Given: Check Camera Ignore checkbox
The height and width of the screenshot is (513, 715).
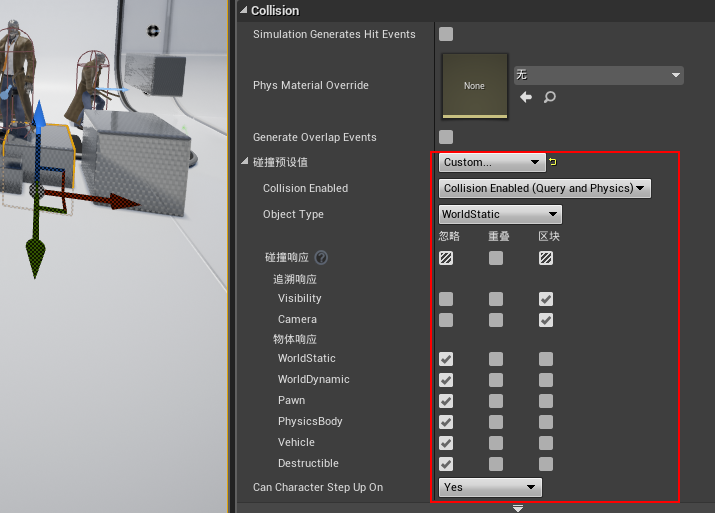Looking at the screenshot, I should tap(446, 320).
